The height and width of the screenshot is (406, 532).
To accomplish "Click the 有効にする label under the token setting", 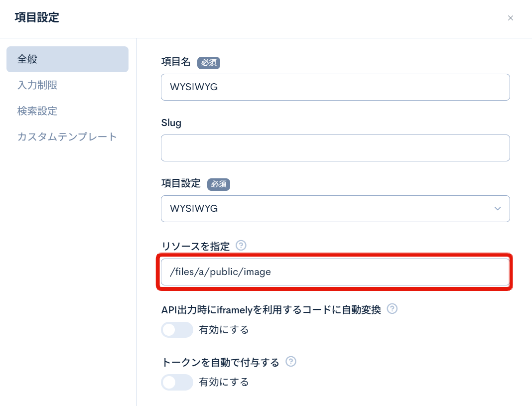I will [224, 382].
